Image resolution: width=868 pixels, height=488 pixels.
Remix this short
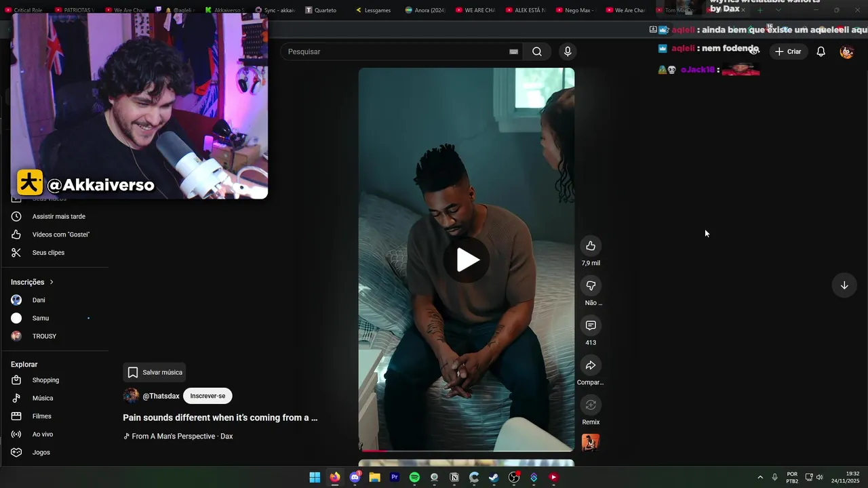(591, 405)
